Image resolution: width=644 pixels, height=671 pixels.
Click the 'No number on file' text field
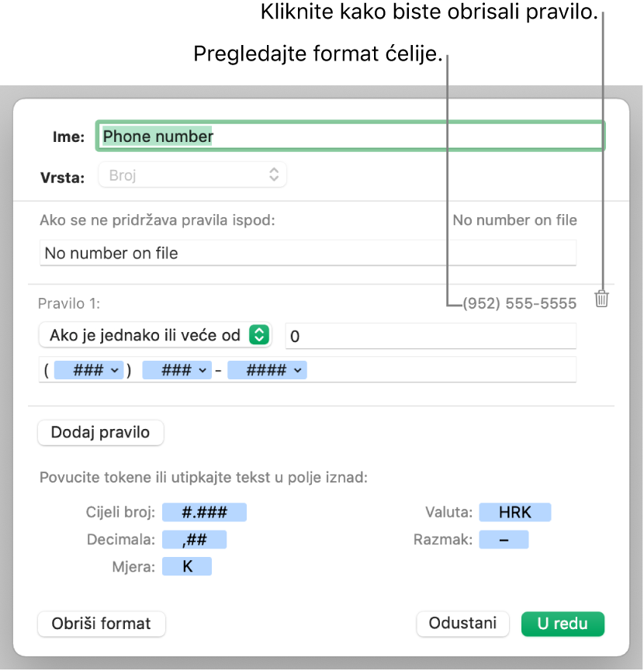308,253
